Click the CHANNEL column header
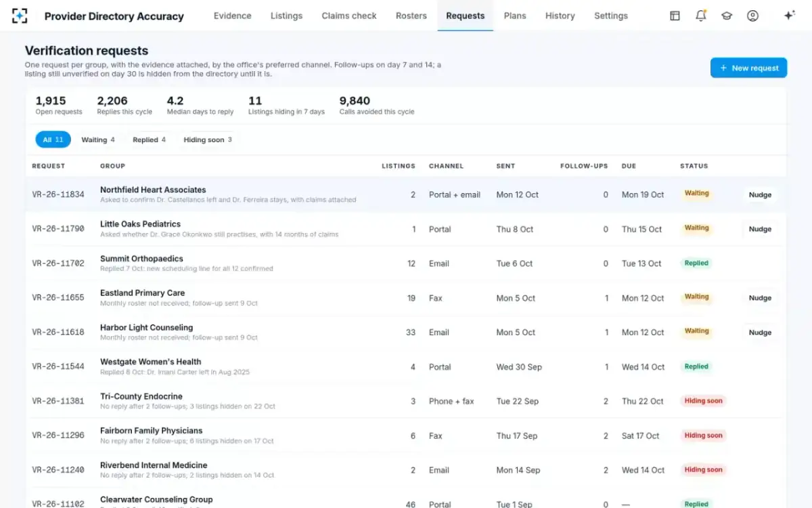 click(x=446, y=166)
